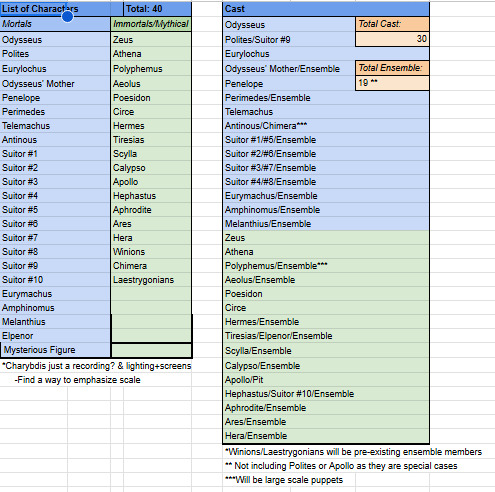
Task: Select 'Telemachus' in the Mortals column
Action: [x=55, y=126]
